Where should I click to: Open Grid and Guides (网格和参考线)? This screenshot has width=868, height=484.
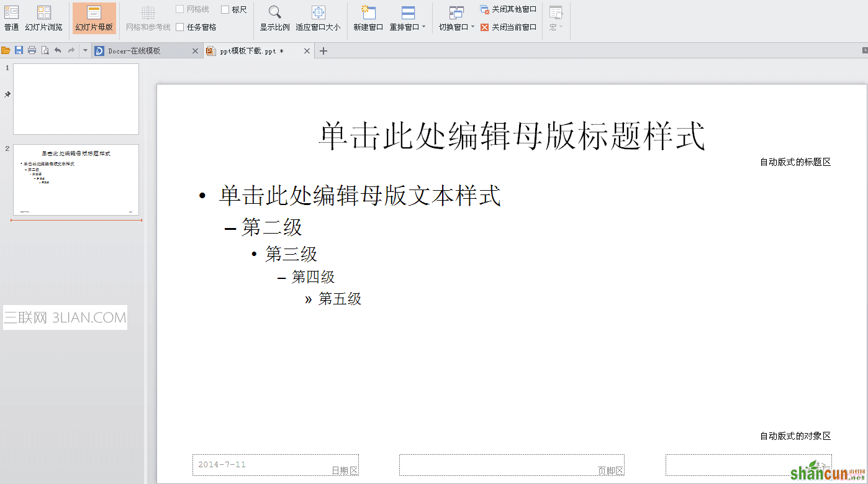[x=148, y=18]
